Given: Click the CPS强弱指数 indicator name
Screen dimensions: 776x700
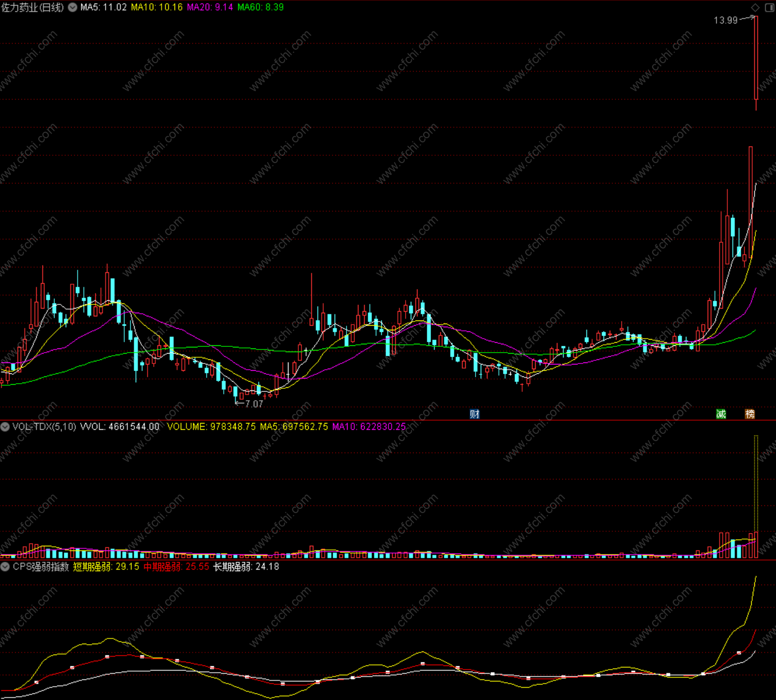Looking at the screenshot, I should point(41,566).
